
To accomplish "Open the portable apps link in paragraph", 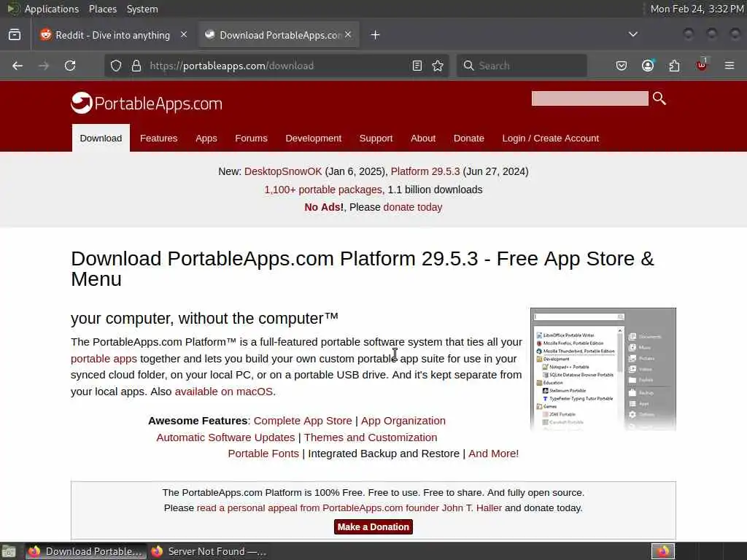I will coord(104,359).
